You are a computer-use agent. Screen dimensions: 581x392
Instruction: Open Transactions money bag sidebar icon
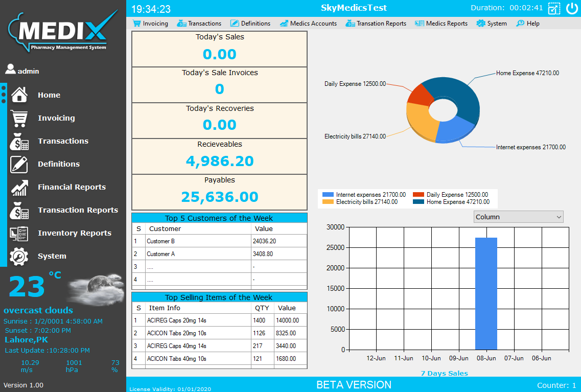19,141
